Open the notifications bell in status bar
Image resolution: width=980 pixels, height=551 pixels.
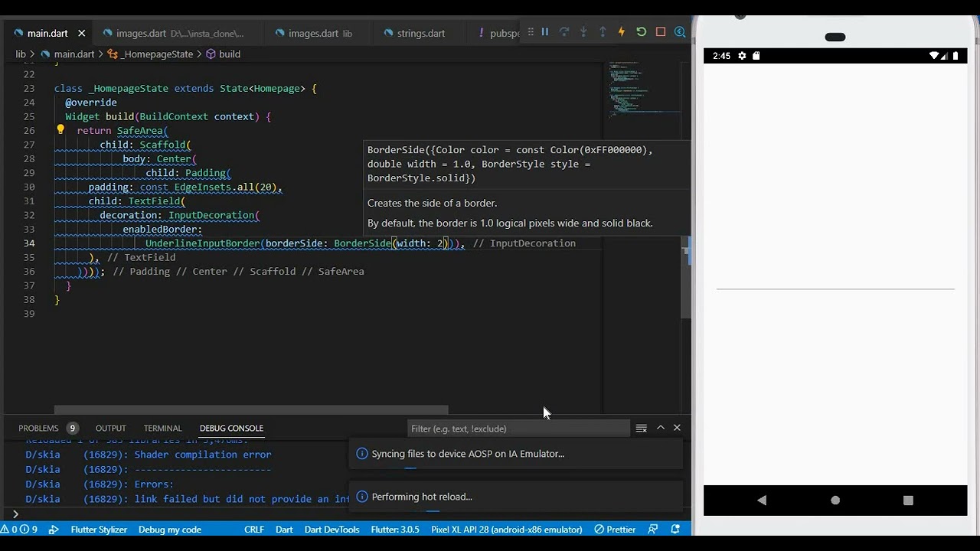675,530
